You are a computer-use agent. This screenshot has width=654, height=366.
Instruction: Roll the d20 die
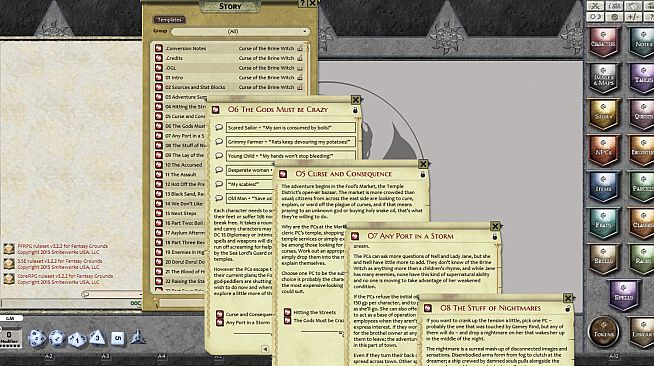pyautogui.click(x=37, y=338)
